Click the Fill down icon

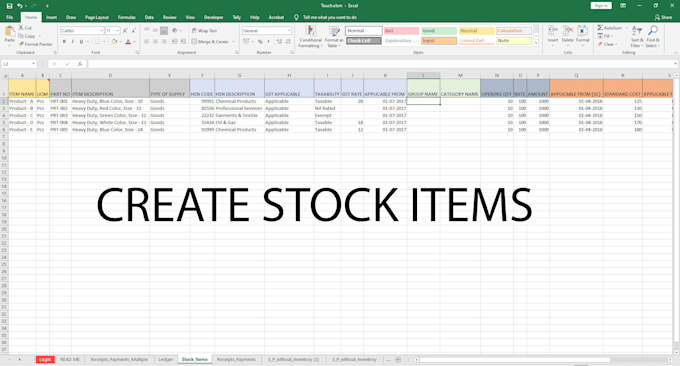click(x=600, y=36)
